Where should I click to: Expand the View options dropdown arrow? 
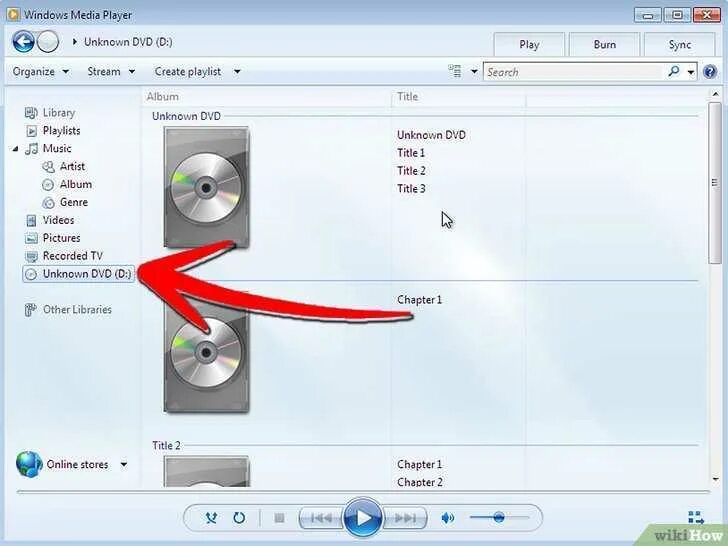point(474,72)
